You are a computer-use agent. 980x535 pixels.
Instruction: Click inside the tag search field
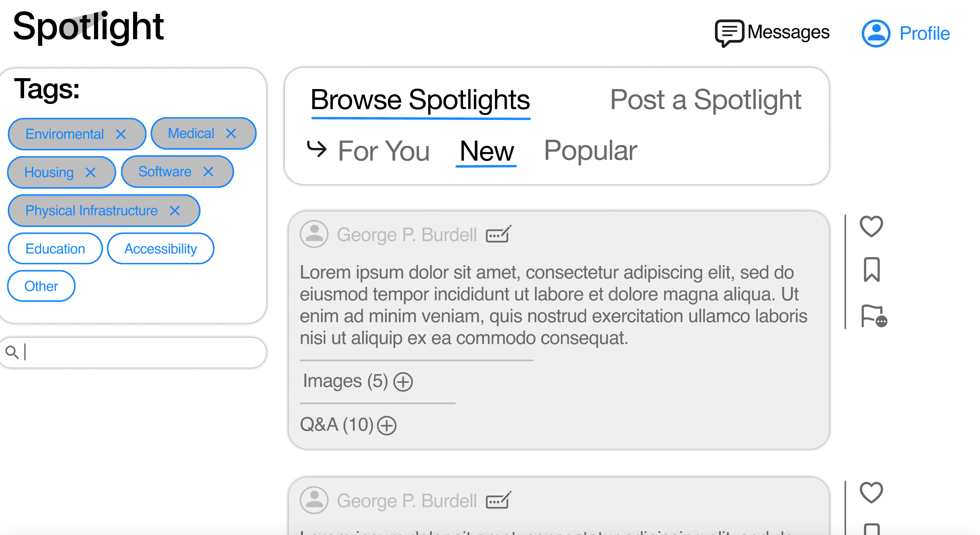(114, 352)
